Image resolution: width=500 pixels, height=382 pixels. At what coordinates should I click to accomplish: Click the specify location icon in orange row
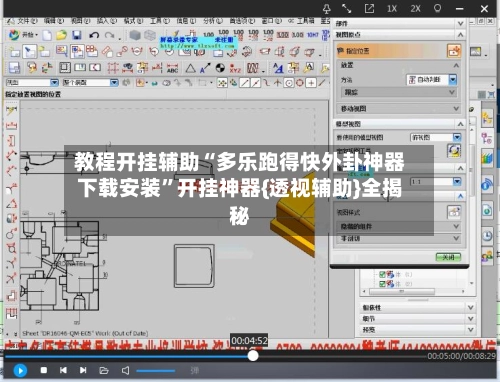[454, 51]
